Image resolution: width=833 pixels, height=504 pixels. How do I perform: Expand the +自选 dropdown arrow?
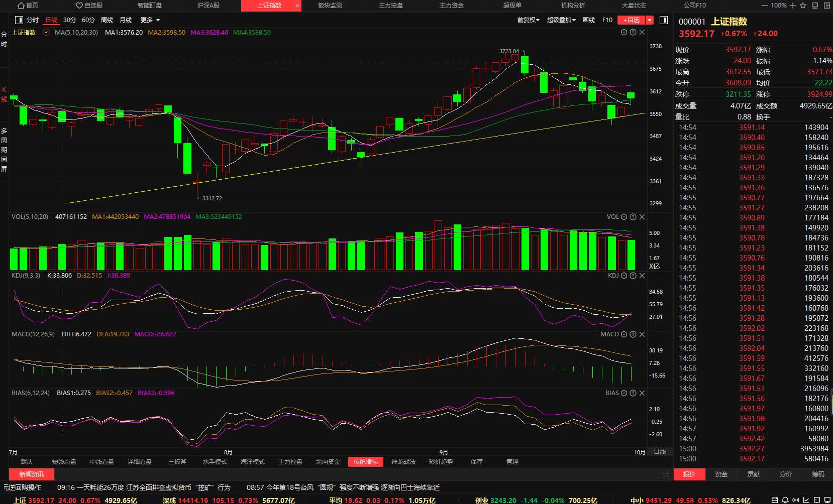(x=650, y=20)
